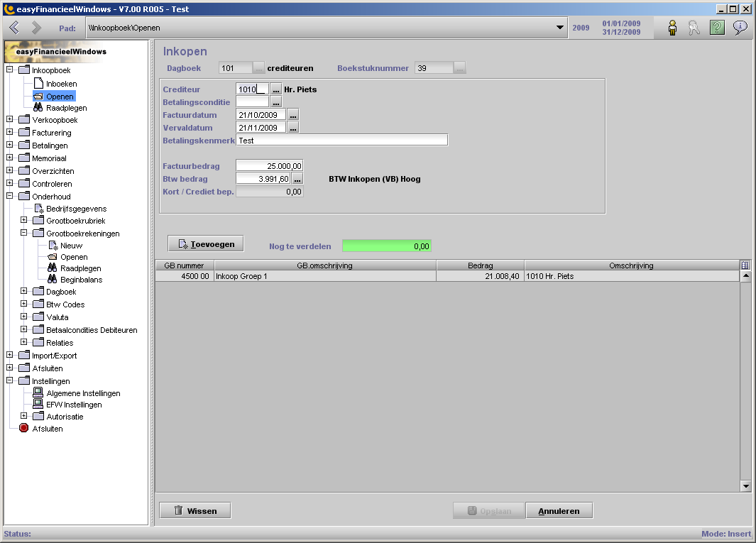Expand the Memoriaal tree node
This screenshot has width=756, height=543.
tap(10, 157)
